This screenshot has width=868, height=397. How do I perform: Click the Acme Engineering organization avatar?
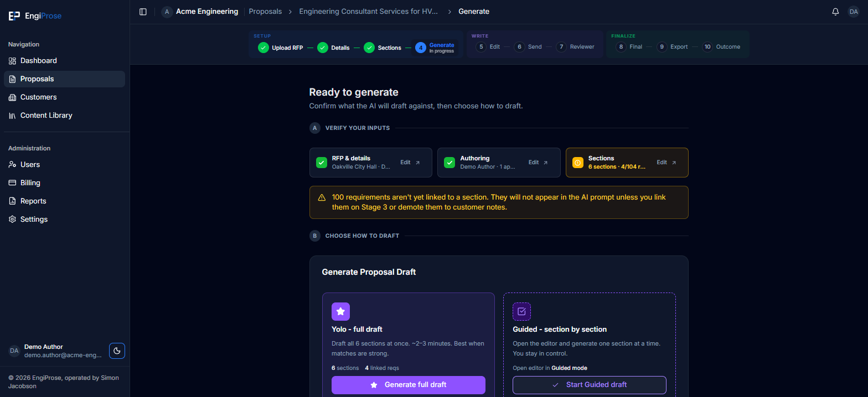(167, 12)
